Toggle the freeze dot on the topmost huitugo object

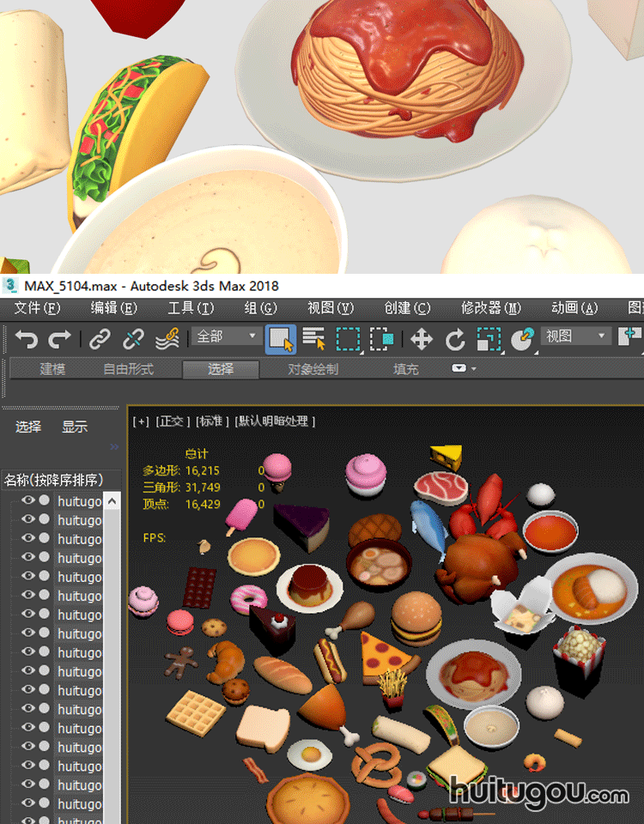pyautogui.click(x=45, y=500)
